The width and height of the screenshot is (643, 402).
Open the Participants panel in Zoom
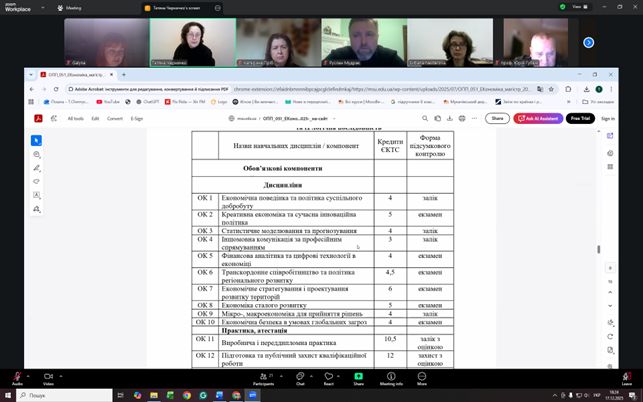[263, 378]
